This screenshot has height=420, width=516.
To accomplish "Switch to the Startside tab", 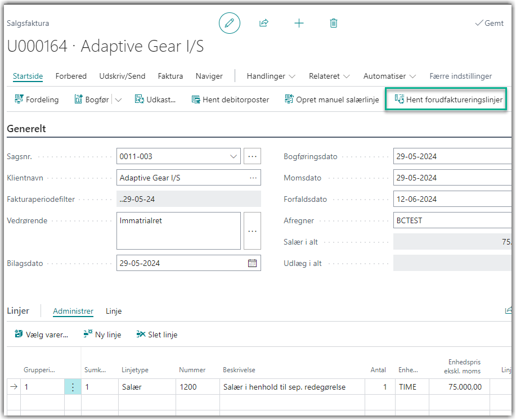I will 28,76.
